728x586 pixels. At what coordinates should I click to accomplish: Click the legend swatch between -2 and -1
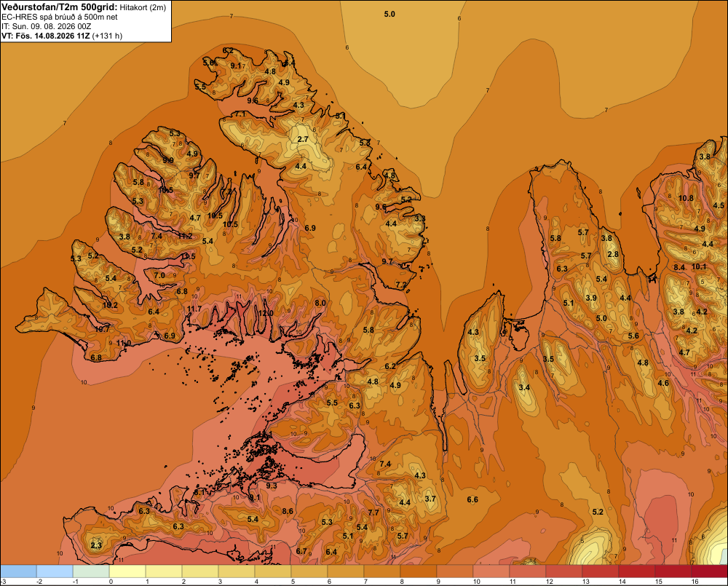point(55,571)
